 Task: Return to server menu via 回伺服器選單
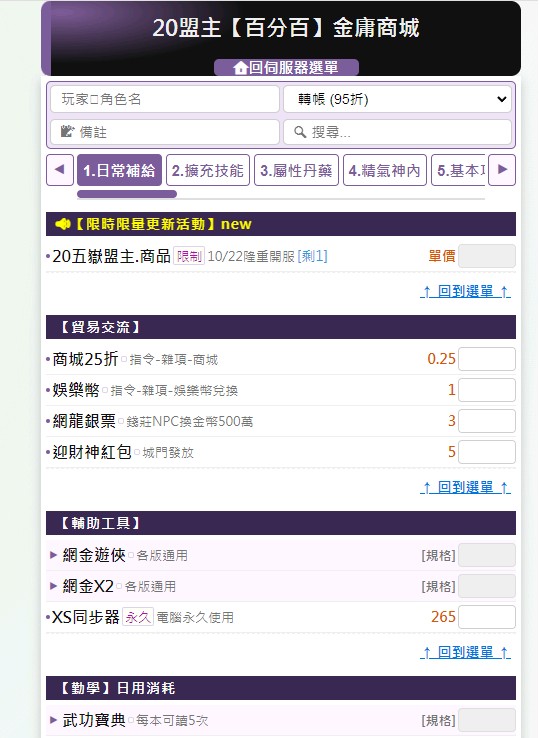click(286, 68)
